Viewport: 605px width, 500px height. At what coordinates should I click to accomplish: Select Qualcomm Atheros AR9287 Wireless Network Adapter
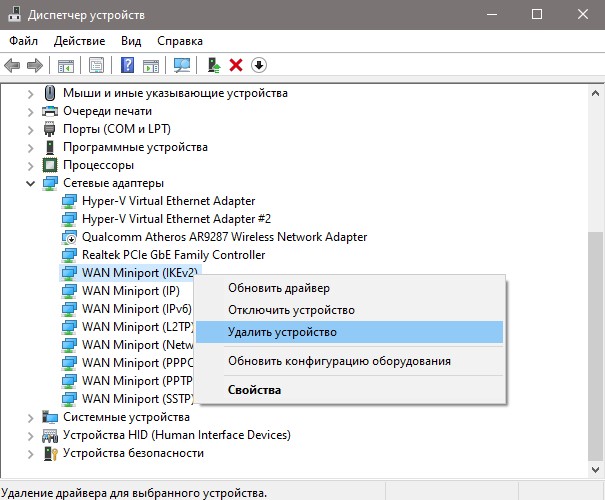[x=225, y=237]
